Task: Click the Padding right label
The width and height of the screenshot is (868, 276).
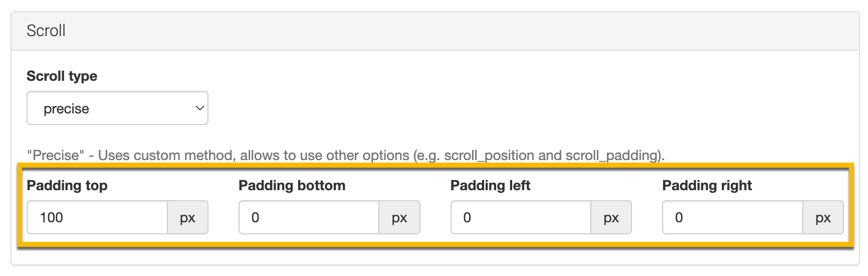Action: pos(707,186)
